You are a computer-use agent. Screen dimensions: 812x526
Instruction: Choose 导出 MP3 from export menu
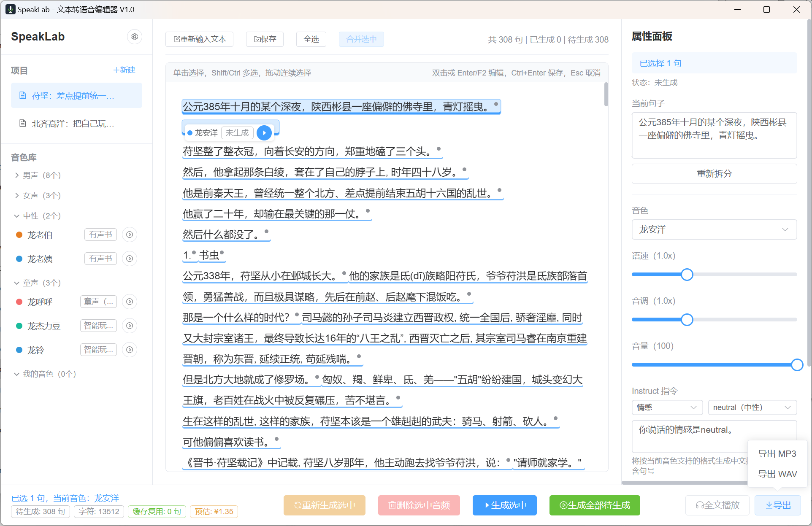pos(777,454)
